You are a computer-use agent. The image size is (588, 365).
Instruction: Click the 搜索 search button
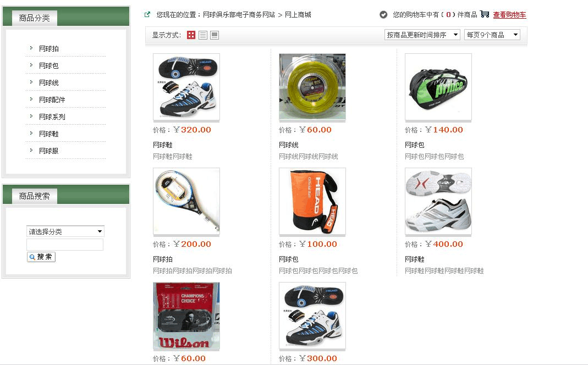point(41,257)
